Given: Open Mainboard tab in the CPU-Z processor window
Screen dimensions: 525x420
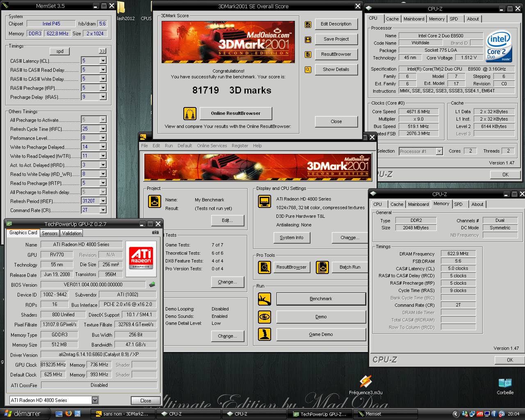Looking at the screenshot, I should click(414, 19).
